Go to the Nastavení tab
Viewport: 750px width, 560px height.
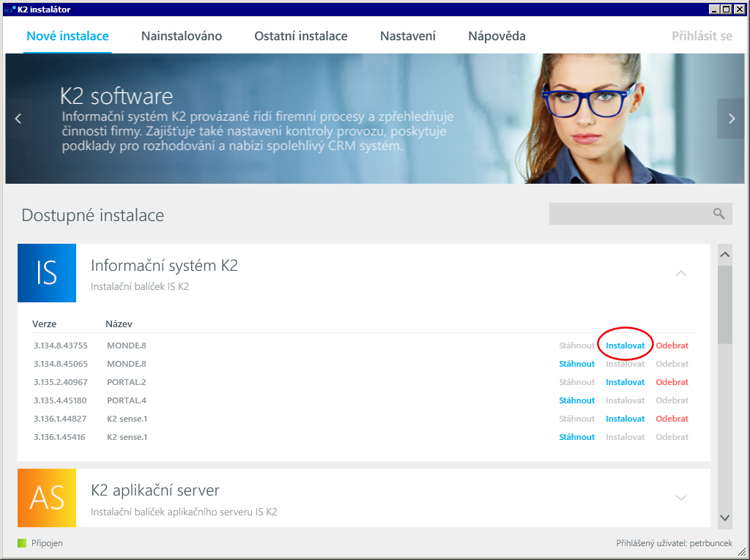tap(407, 36)
